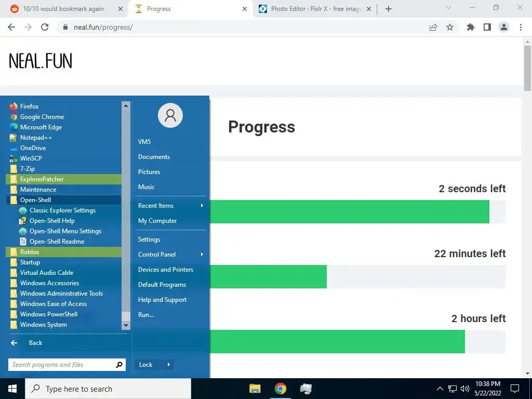Open OneDrive from the start menu
This screenshot has height=399, width=532.
[x=63, y=148]
